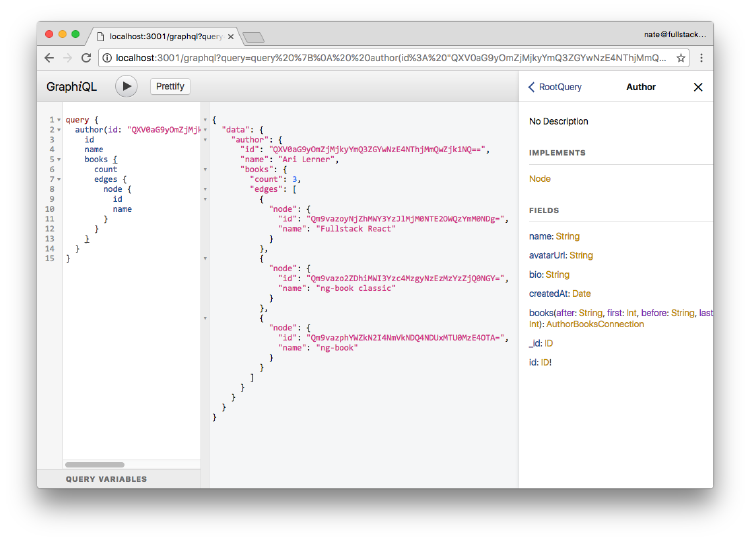Image resolution: width=750 pixels, height=541 pixels.
Task: Open the Chrome three-dot menu
Action: point(701,58)
